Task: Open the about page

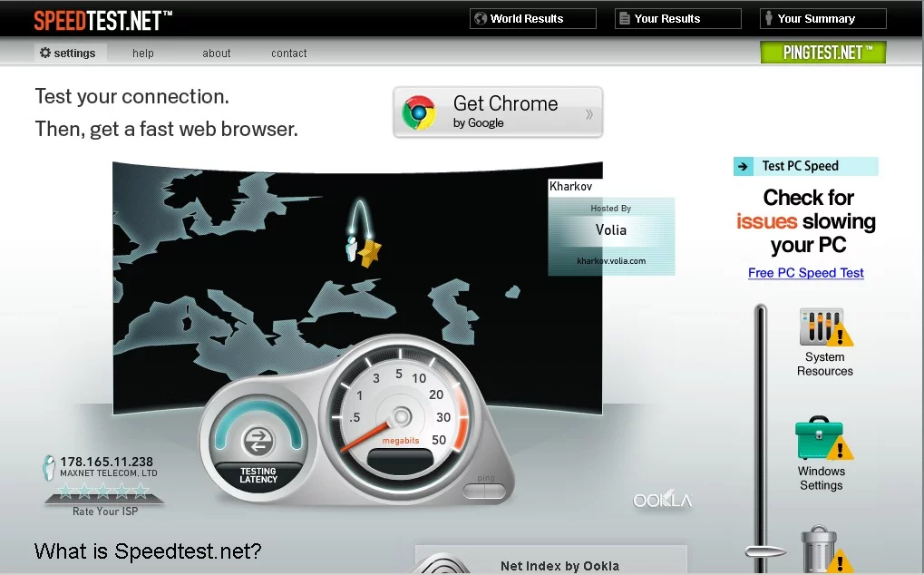Action: 217,53
